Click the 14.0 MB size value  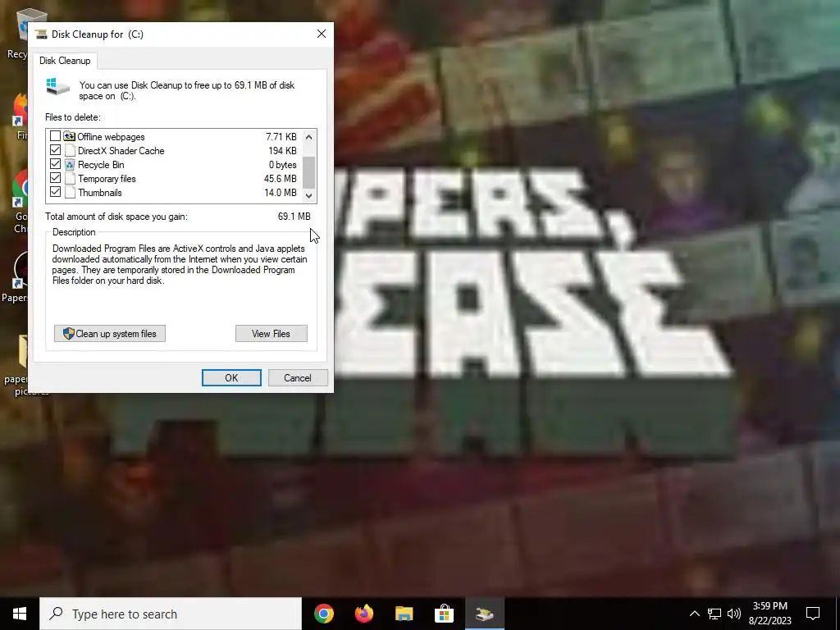pos(281,192)
